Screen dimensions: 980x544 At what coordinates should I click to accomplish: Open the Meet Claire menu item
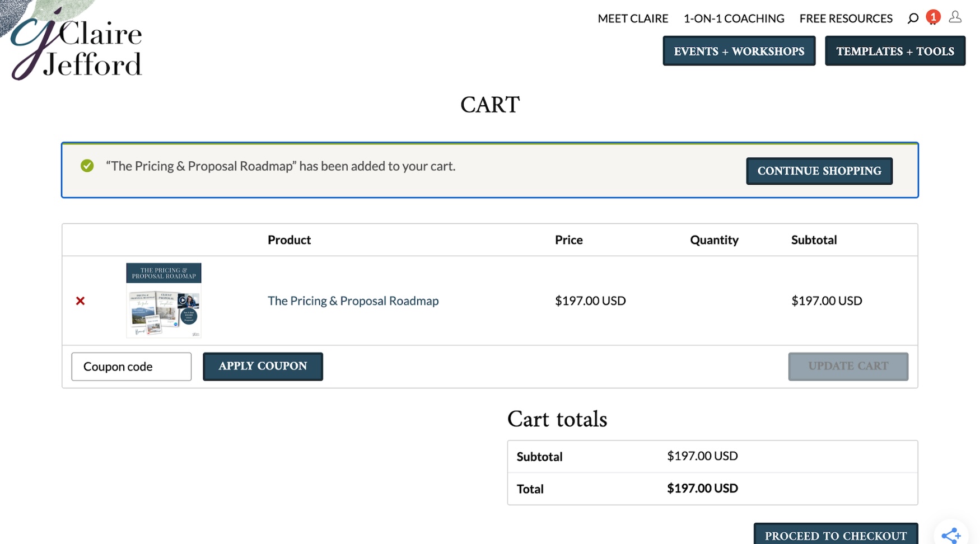(633, 18)
